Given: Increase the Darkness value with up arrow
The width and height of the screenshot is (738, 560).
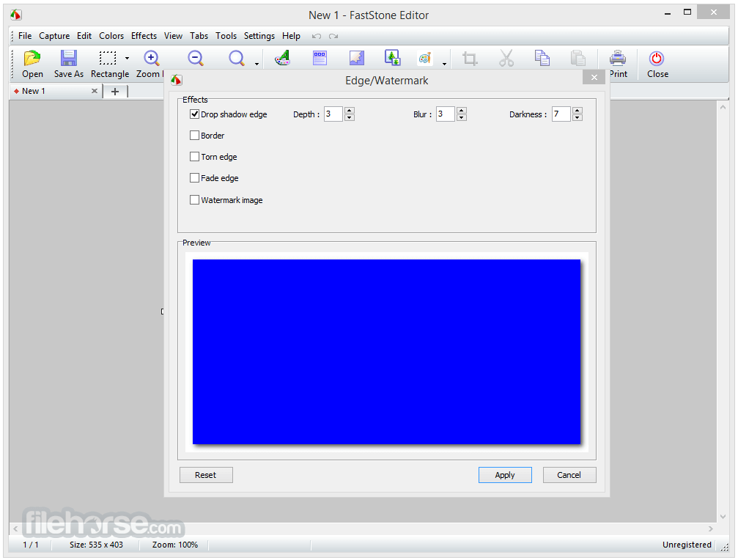Looking at the screenshot, I should pos(578,111).
